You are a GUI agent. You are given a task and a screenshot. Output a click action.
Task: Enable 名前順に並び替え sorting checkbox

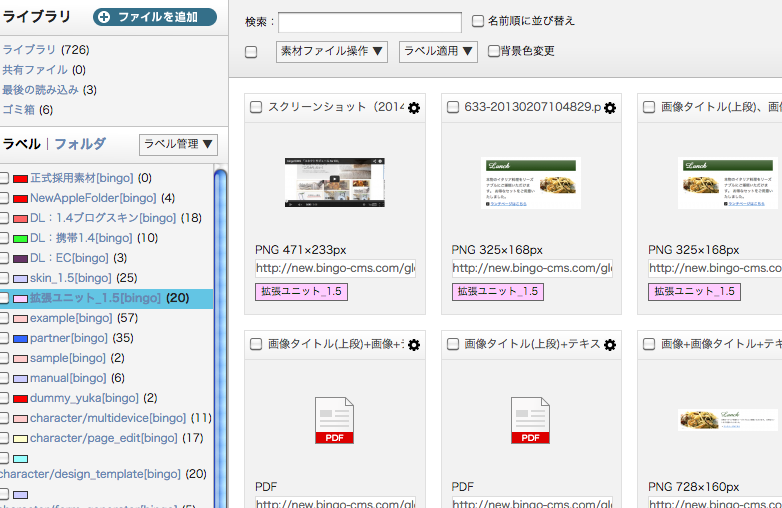[x=478, y=21]
